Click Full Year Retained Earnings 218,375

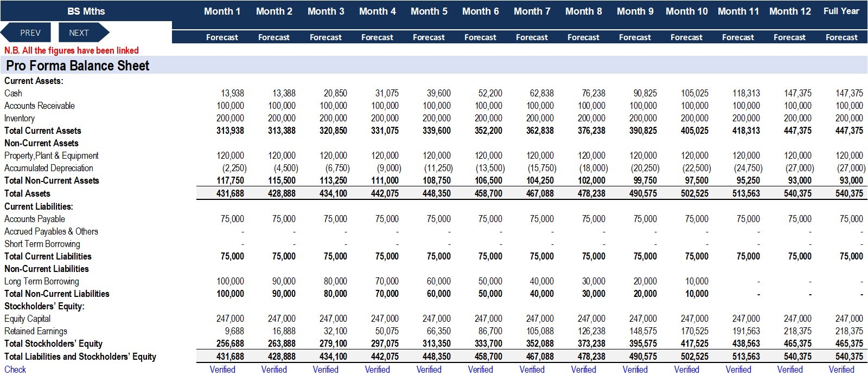click(x=849, y=331)
